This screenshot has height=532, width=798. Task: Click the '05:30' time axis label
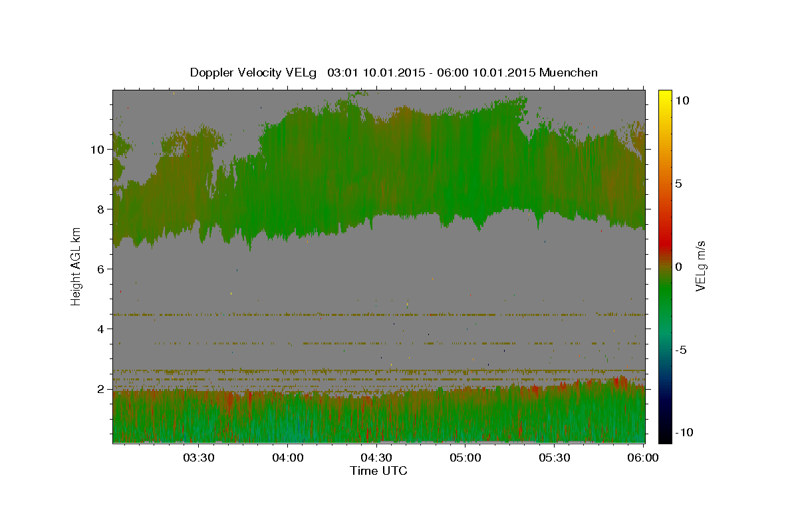pos(555,458)
